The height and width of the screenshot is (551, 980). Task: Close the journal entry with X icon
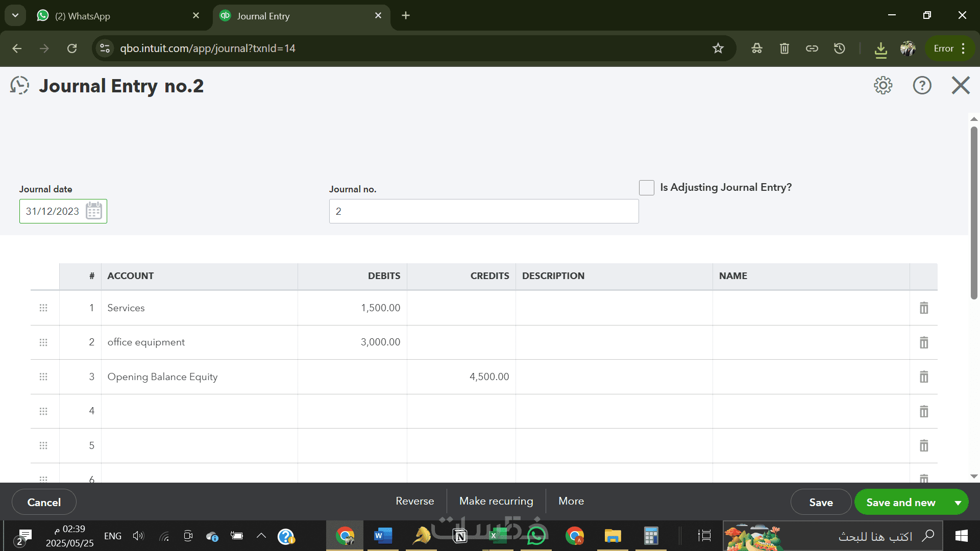coord(961,85)
